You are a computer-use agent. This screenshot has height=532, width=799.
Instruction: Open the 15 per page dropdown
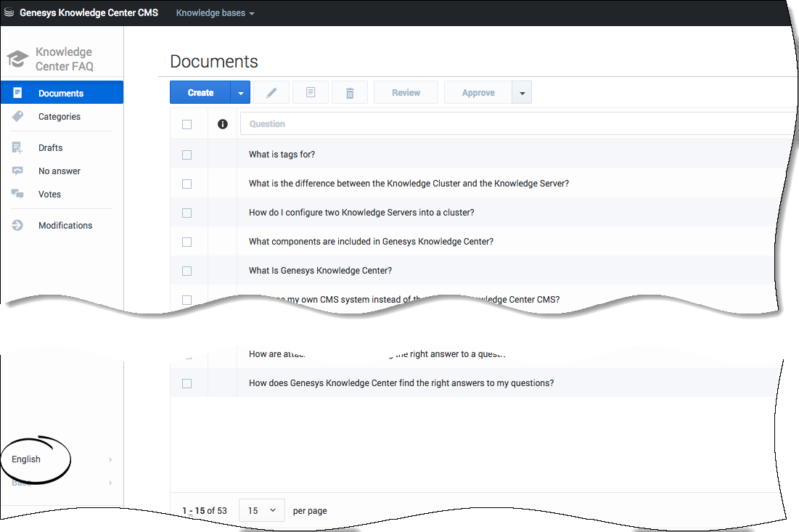click(261, 510)
